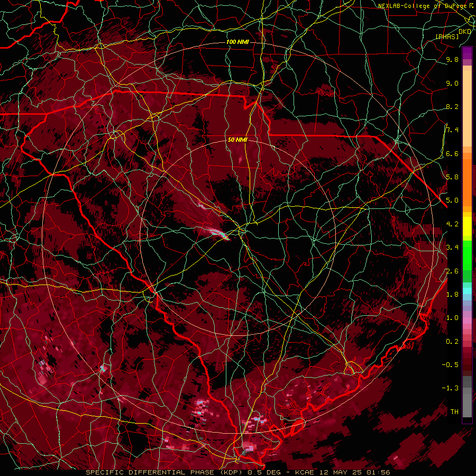
Task: Click the 7.4 scale value
Action: (x=452, y=130)
